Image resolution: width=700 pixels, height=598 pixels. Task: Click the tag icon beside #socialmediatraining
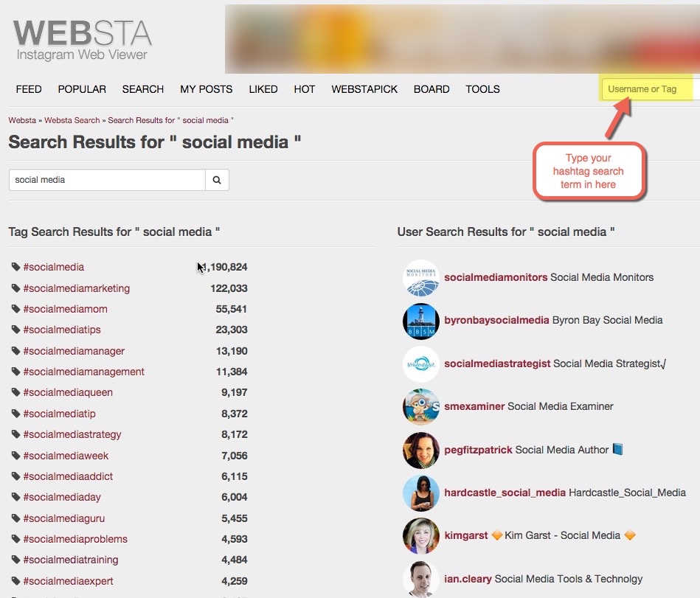pos(15,560)
